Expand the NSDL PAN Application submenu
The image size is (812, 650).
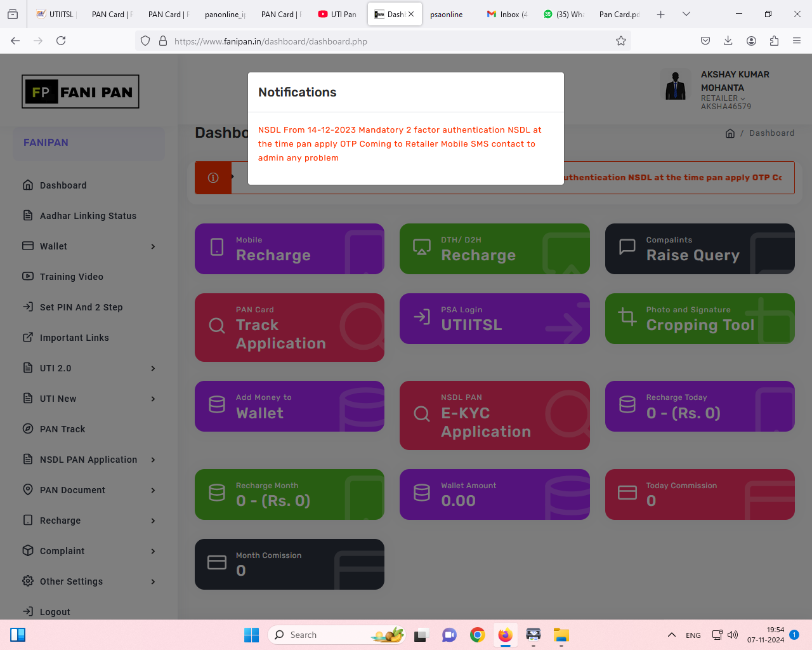point(89,460)
